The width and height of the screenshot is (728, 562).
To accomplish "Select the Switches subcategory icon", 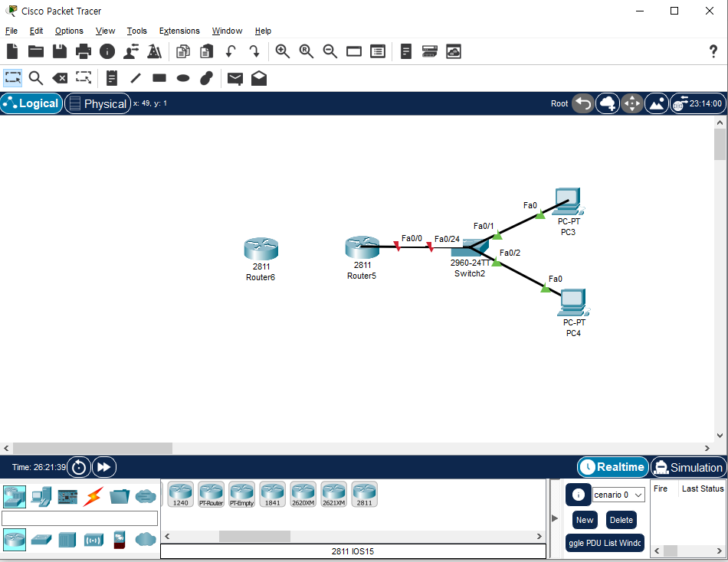I will coord(41,540).
